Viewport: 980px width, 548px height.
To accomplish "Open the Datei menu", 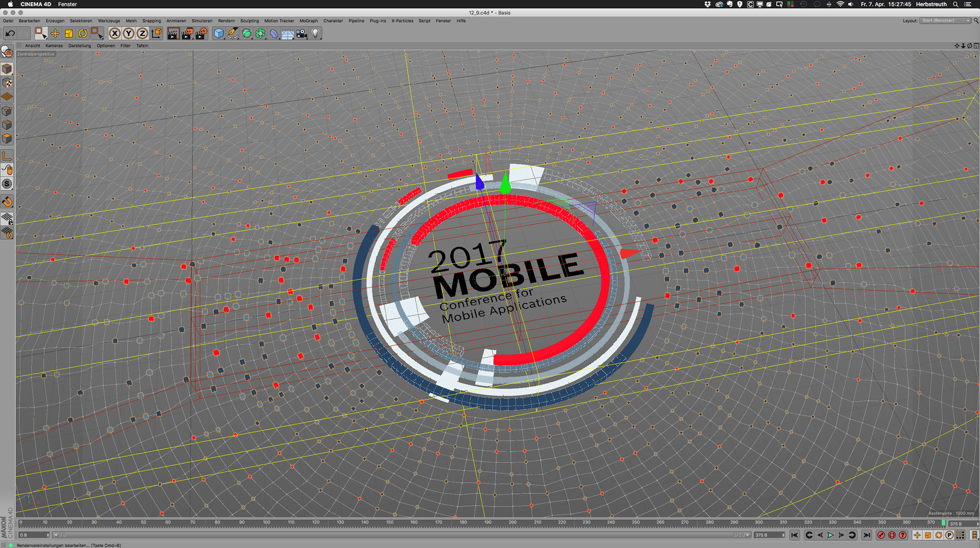I will point(8,21).
